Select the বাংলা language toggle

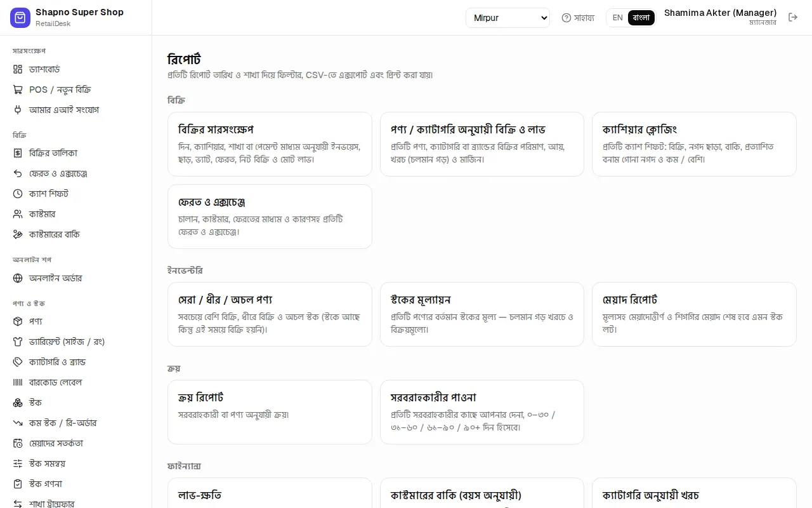click(641, 18)
